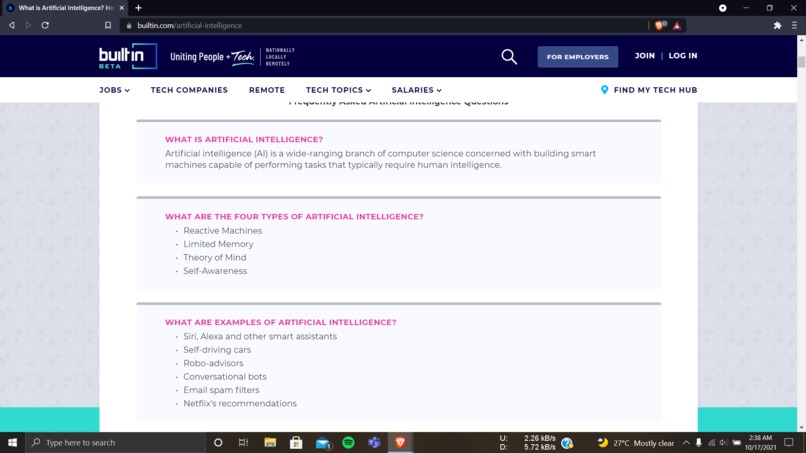This screenshot has width=806, height=453.
Task: Click the Self-Awareness list item
Action: click(215, 271)
